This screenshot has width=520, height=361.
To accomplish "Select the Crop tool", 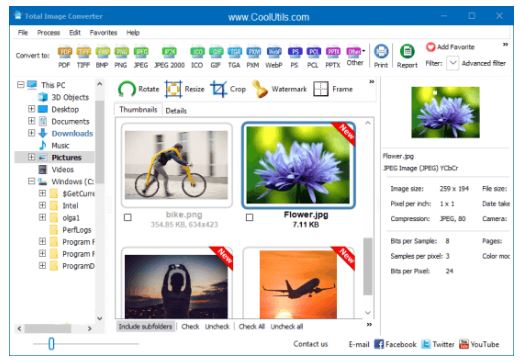I will click(228, 89).
